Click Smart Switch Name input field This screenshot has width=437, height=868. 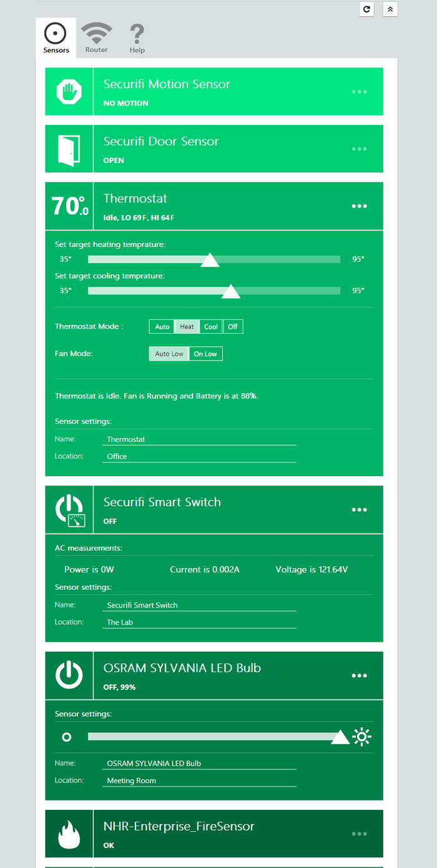pyautogui.click(x=199, y=605)
